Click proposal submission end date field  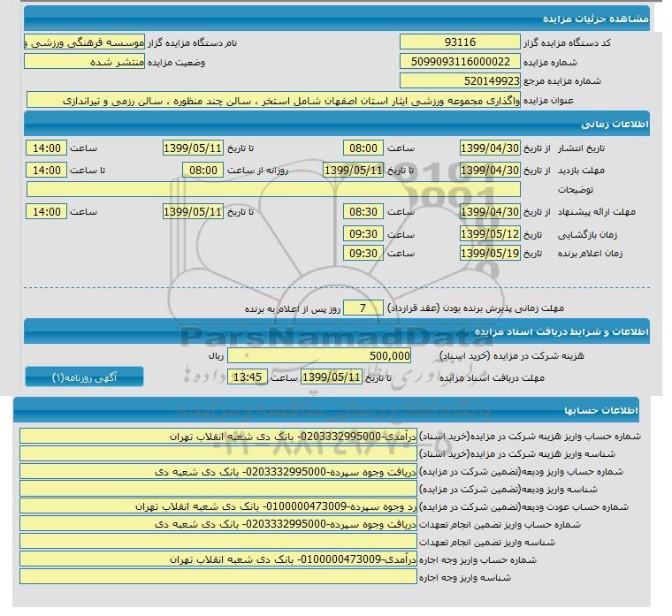193,211
